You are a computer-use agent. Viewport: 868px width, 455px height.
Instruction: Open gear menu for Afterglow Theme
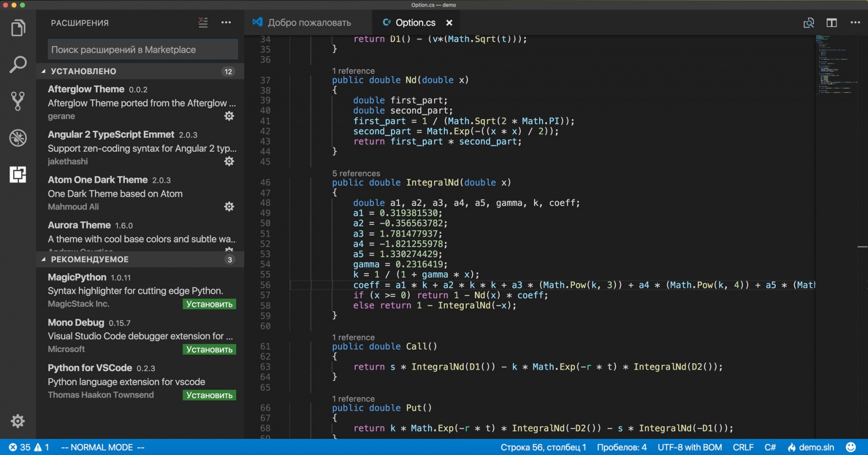click(x=229, y=116)
